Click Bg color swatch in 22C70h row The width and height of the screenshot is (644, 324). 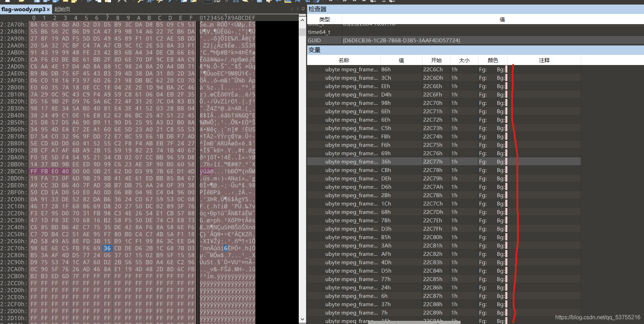pos(506,103)
